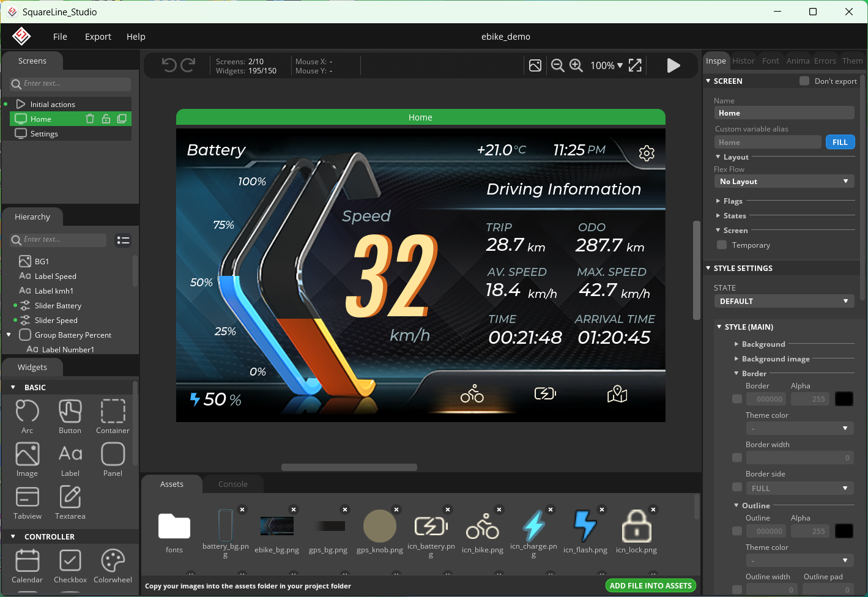This screenshot has width=868, height=597.
Task: Open the STATE DEFAULT dropdown
Action: (x=784, y=302)
